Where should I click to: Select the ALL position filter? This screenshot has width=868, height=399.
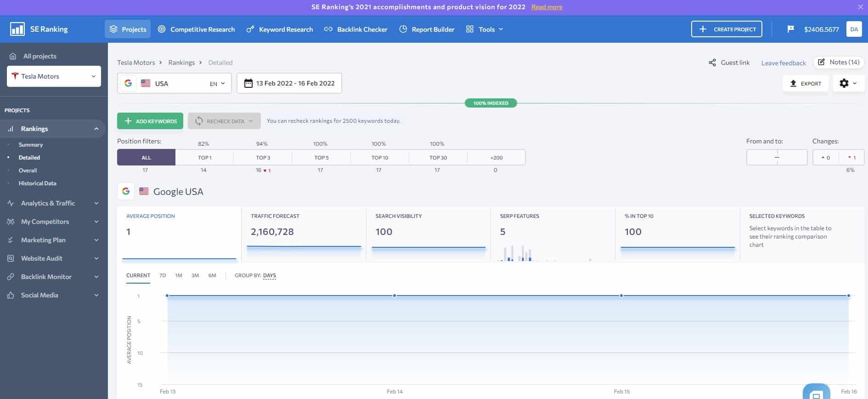146,157
